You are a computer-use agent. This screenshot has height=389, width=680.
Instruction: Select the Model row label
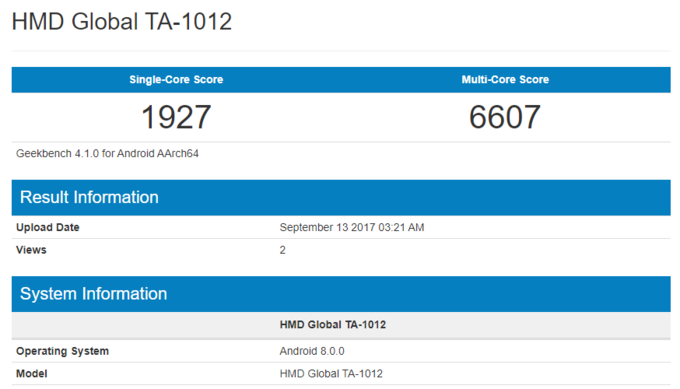[32, 374]
